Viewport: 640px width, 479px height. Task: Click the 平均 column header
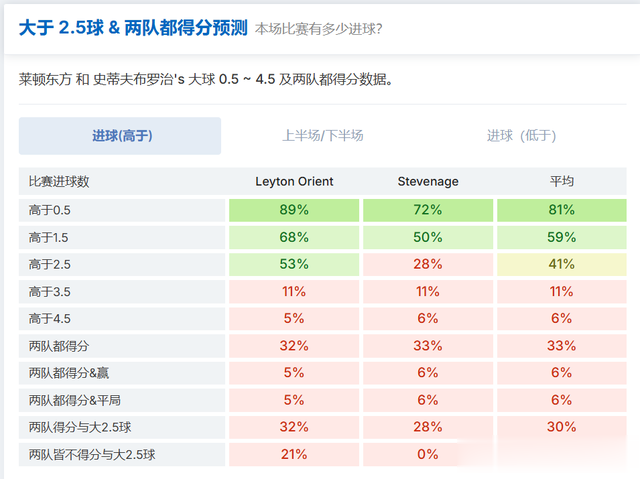tap(561, 182)
